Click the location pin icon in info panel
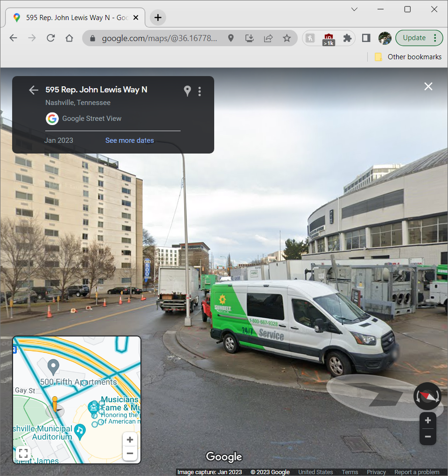 (x=187, y=91)
